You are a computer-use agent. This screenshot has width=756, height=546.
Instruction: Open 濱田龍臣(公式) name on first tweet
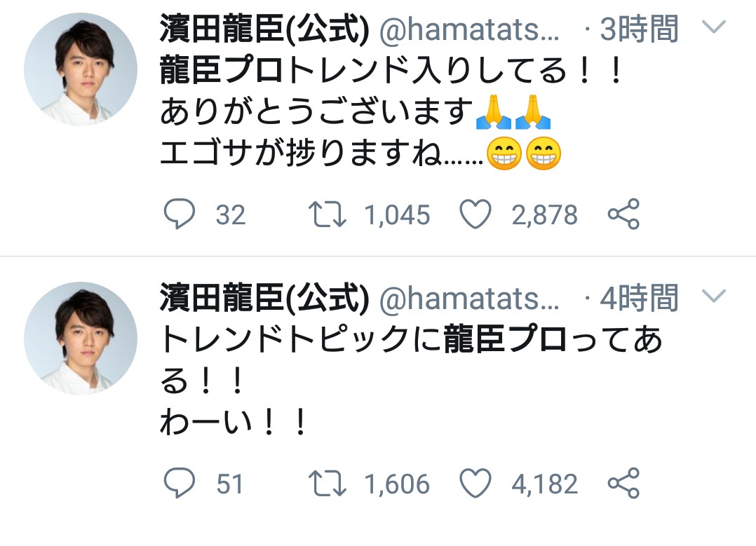point(265,29)
